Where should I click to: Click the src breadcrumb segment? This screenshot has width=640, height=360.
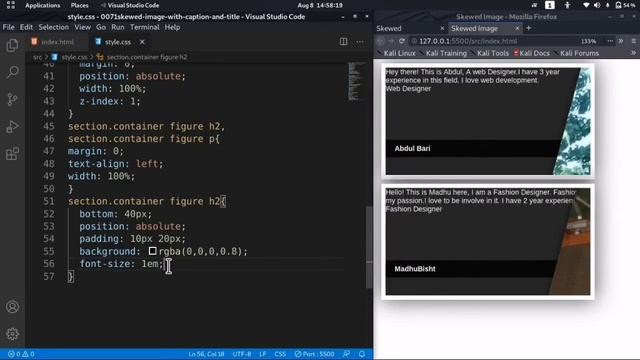[37, 57]
